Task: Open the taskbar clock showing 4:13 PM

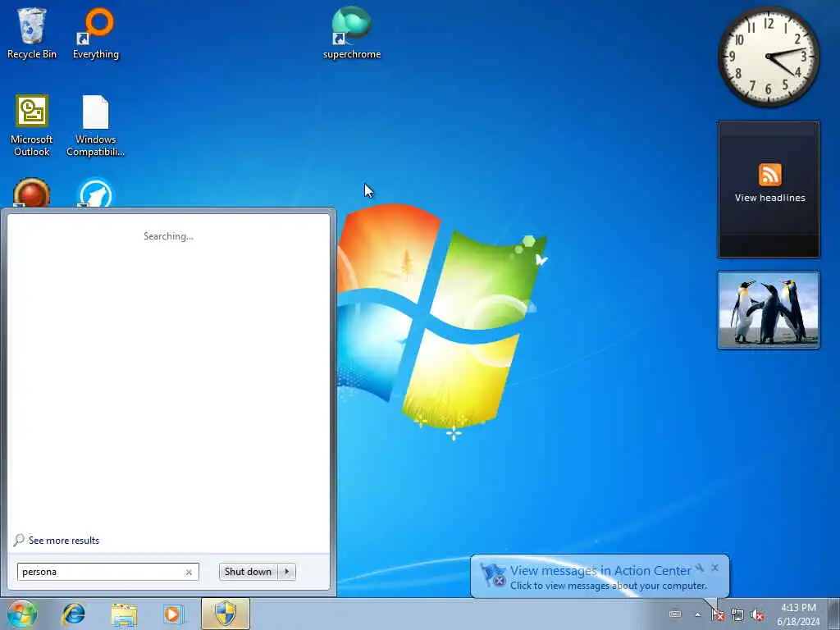Action: click(x=798, y=614)
